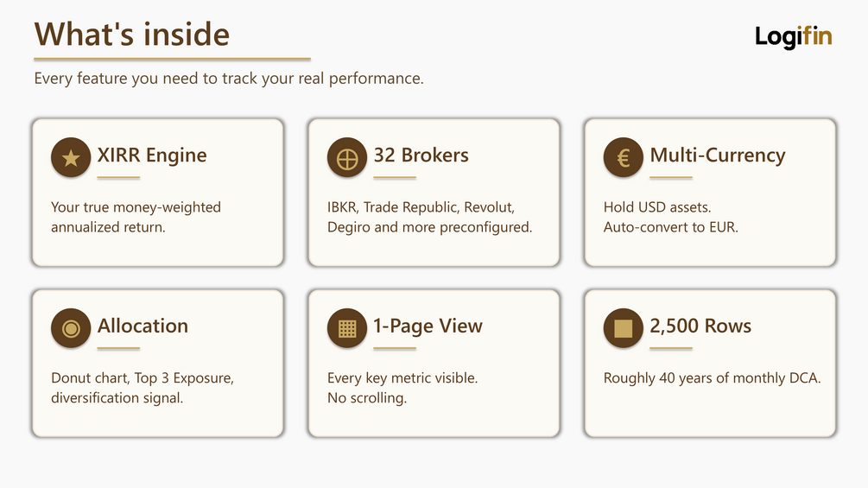The image size is (868, 488).
Task: Open the XIRR Engine card heading
Action: coord(152,155)
